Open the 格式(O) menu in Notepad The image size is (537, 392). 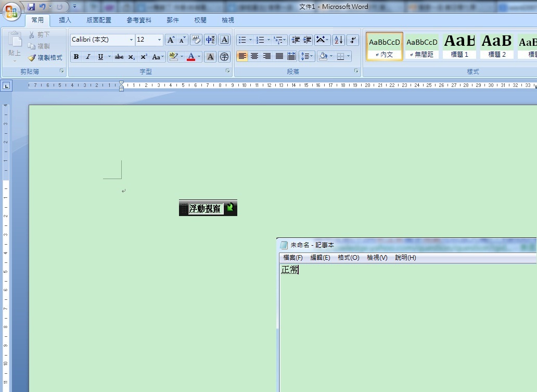pyautogui.click(x=348, y=258)
